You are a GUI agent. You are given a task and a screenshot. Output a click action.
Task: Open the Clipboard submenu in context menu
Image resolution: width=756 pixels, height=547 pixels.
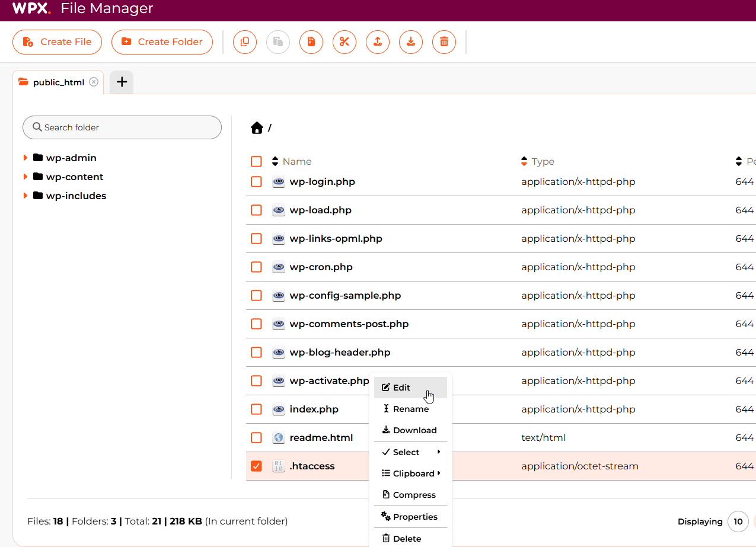pyautogui.click(x=410, y=474)
